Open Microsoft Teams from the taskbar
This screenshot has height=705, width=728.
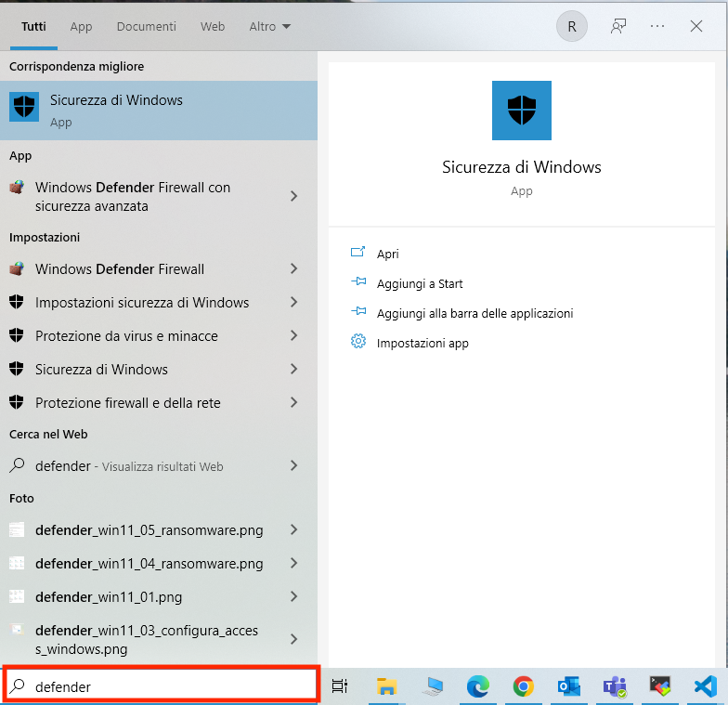615,687
